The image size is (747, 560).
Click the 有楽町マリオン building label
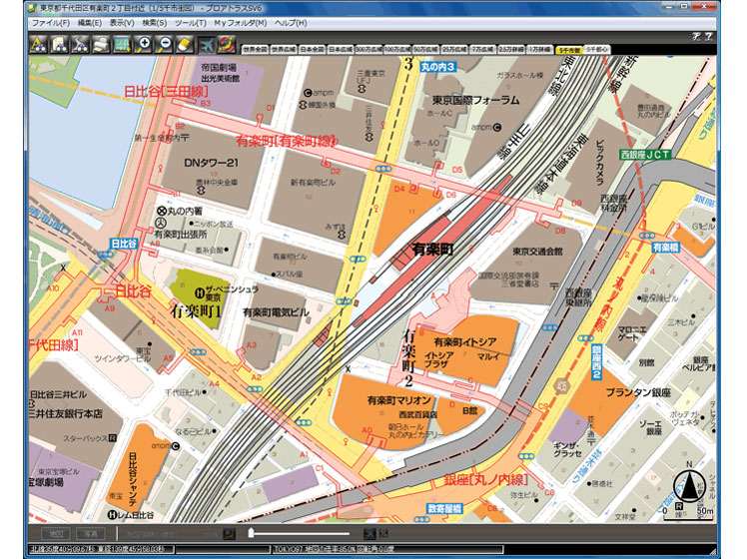point(399,400)
